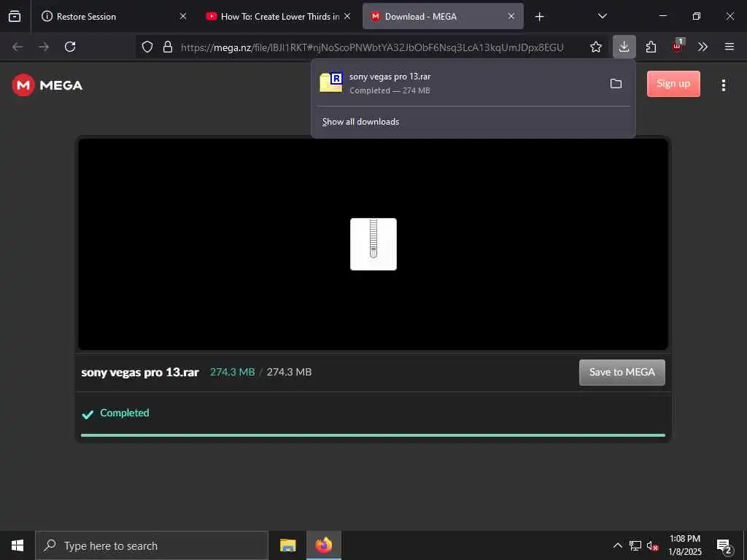Click Save to MEGA button
This screenshot has width=747, height=560.
point(622,373)
